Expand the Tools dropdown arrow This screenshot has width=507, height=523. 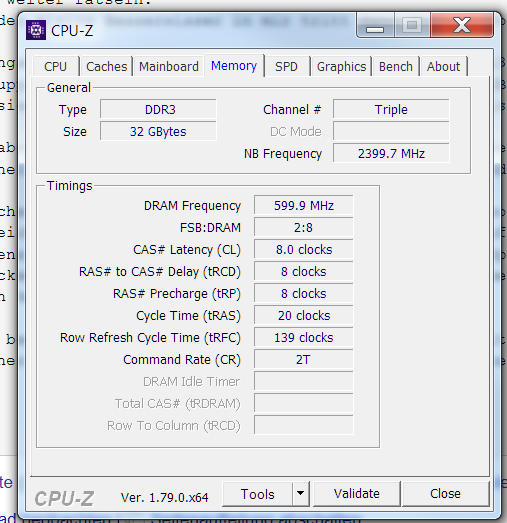point(301,494)
